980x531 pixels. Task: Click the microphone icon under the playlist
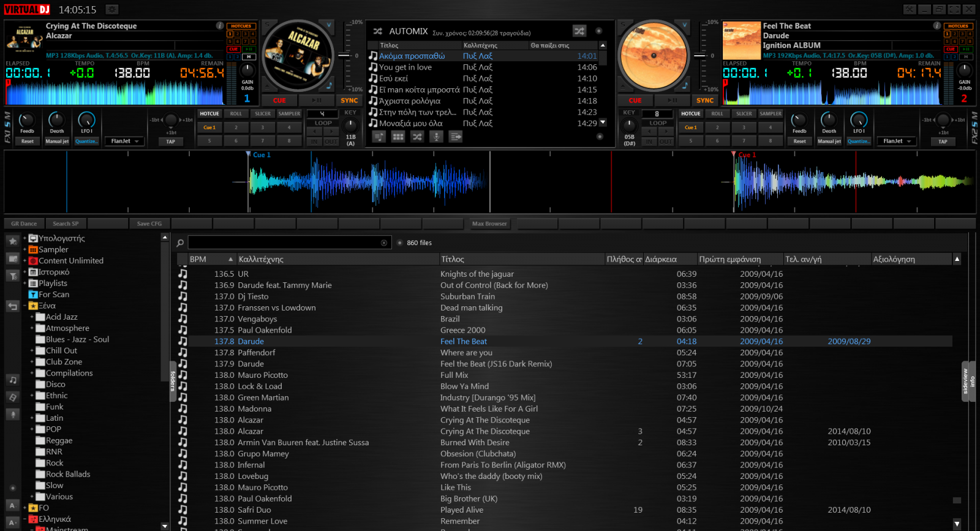pos(437,137)
